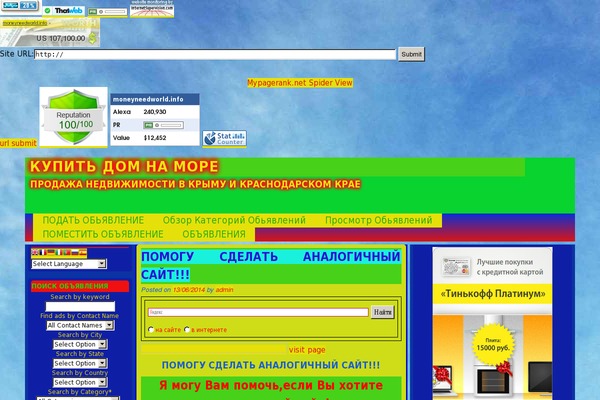
Task: Click the green Reputation 100/100 shield
Action: point(73,117)
